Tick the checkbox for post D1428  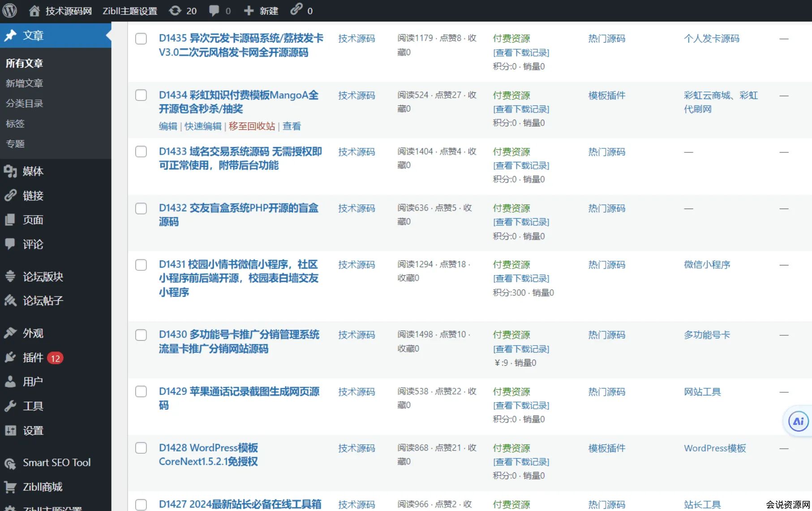[x=141, y=448]
